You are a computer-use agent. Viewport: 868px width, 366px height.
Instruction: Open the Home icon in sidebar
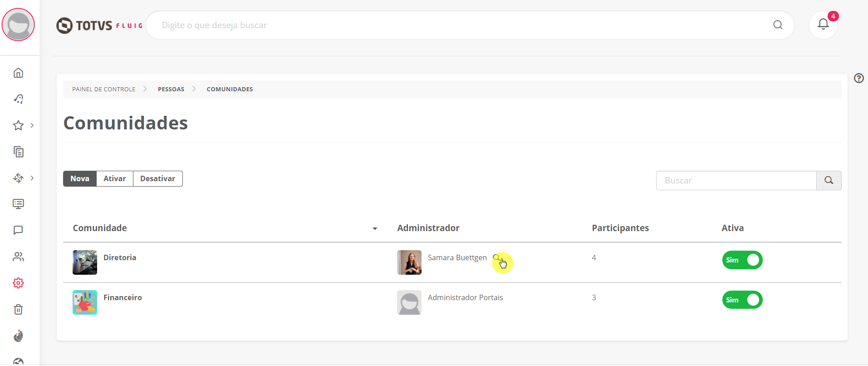(18, 73)
